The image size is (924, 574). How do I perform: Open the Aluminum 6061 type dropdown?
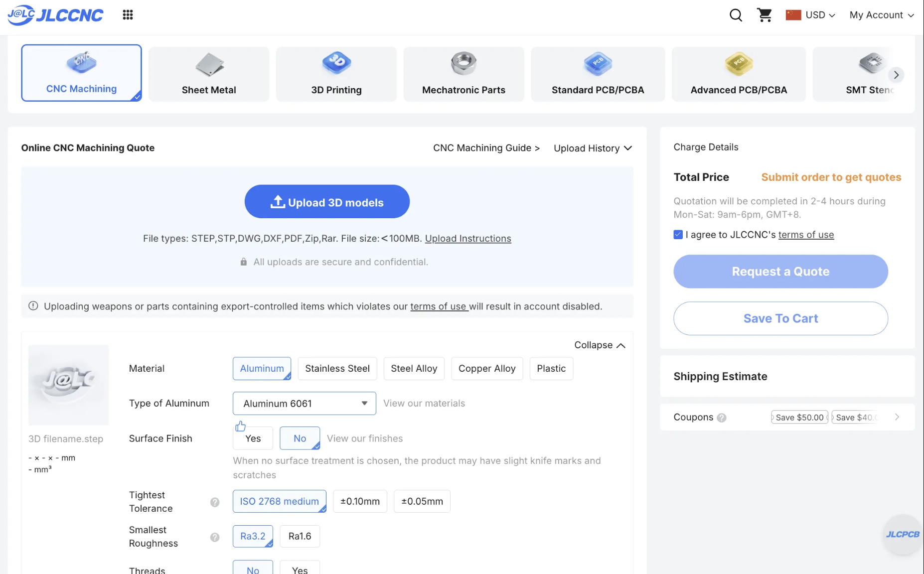pos(305,404)
